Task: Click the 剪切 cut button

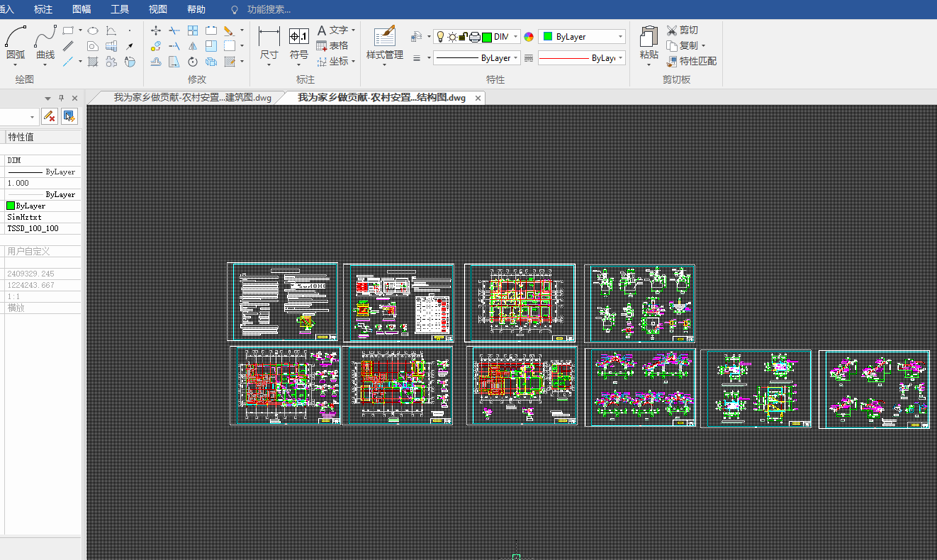Action: [x=683, y=30]
